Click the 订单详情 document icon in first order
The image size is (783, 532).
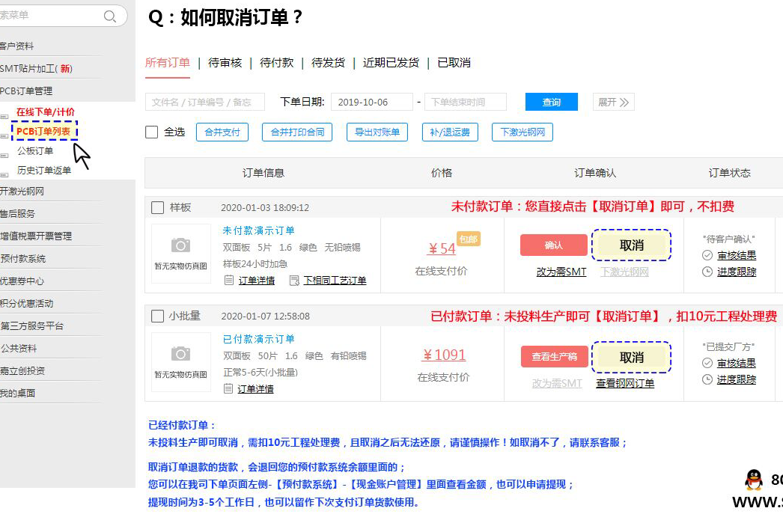[x=229, y=281]
